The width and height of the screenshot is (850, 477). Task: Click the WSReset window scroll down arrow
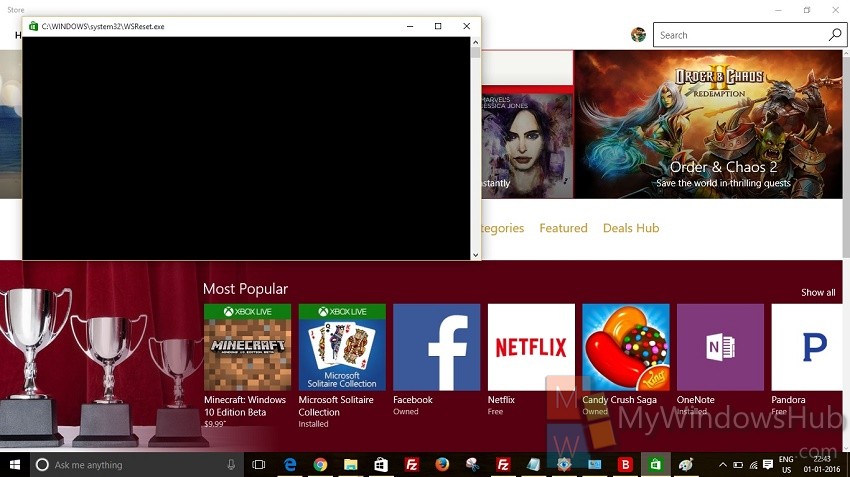click(x=475, y=255)
